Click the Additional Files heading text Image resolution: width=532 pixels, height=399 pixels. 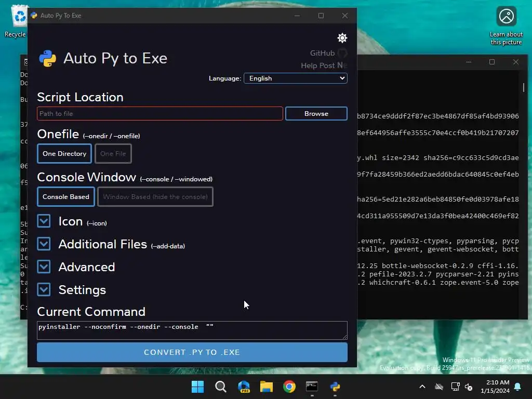click(x=102, y=244)
